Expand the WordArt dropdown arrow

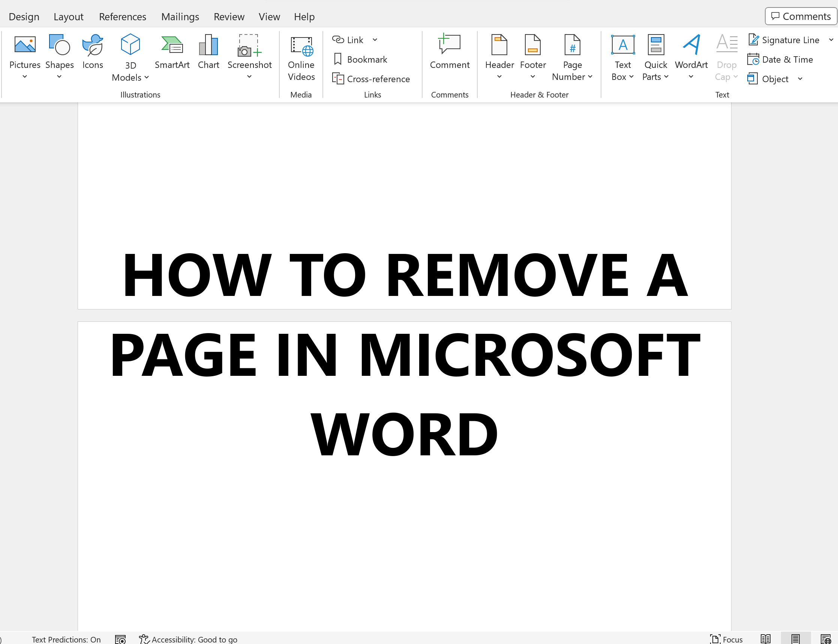point(691,77)
